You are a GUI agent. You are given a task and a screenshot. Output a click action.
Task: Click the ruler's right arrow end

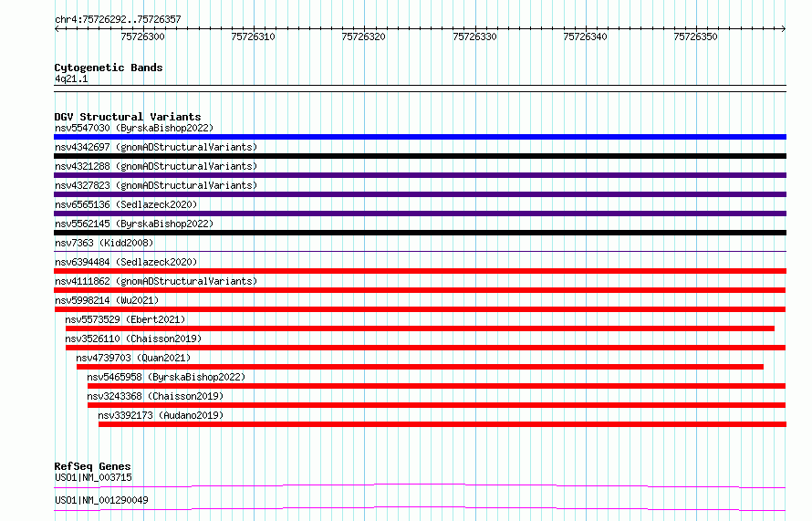click(784, 28)
